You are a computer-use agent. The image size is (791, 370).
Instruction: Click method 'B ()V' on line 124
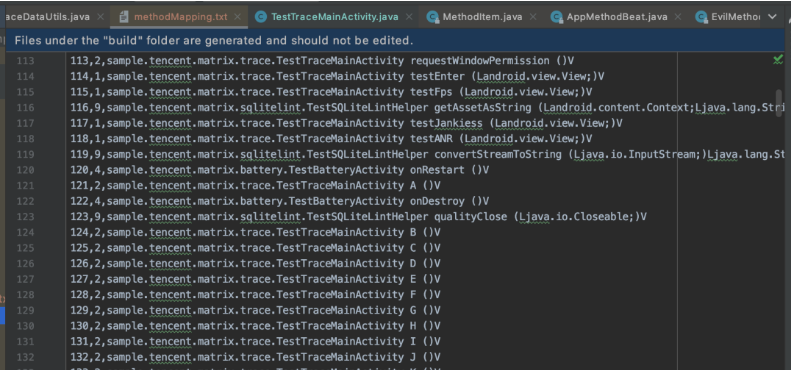[x=425, y=233]
